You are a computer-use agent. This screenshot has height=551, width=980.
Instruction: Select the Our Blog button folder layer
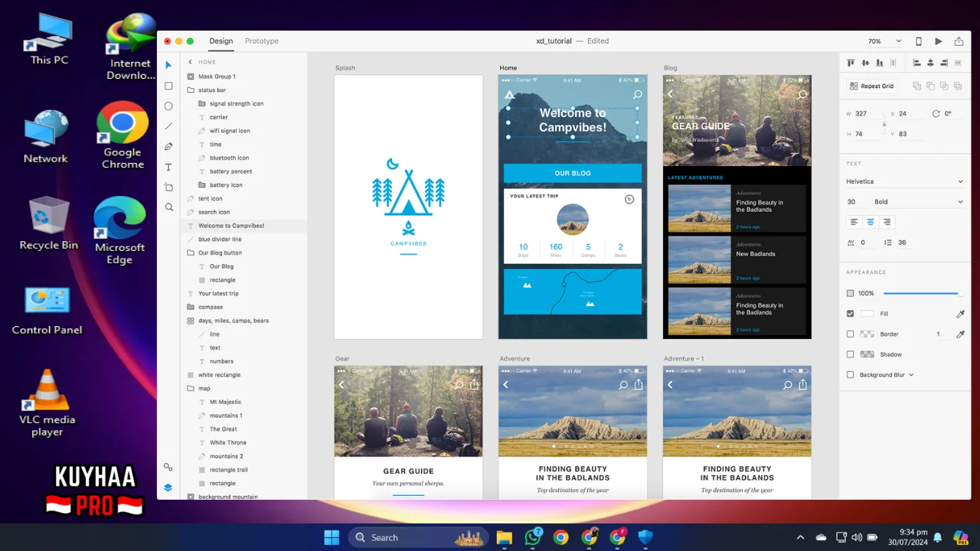243,253
